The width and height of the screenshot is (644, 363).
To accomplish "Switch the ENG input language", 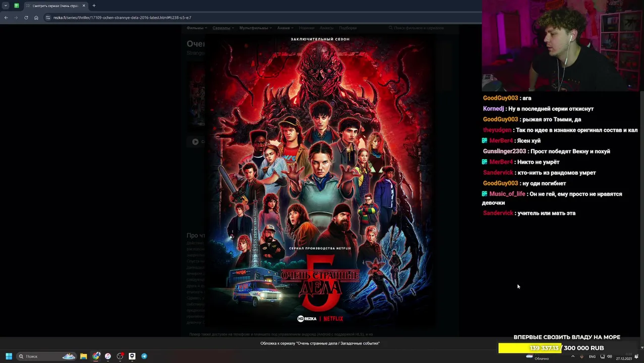I will (x=592, y=356).
